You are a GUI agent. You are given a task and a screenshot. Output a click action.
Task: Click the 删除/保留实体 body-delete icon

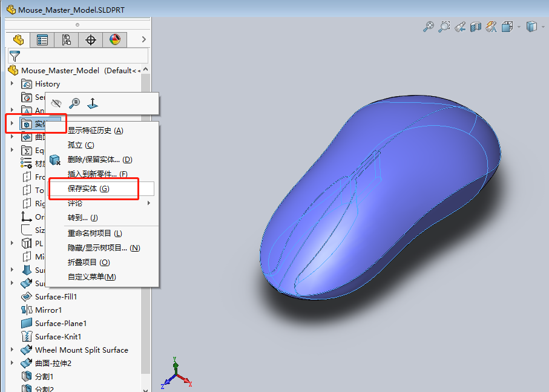[55, 160]
